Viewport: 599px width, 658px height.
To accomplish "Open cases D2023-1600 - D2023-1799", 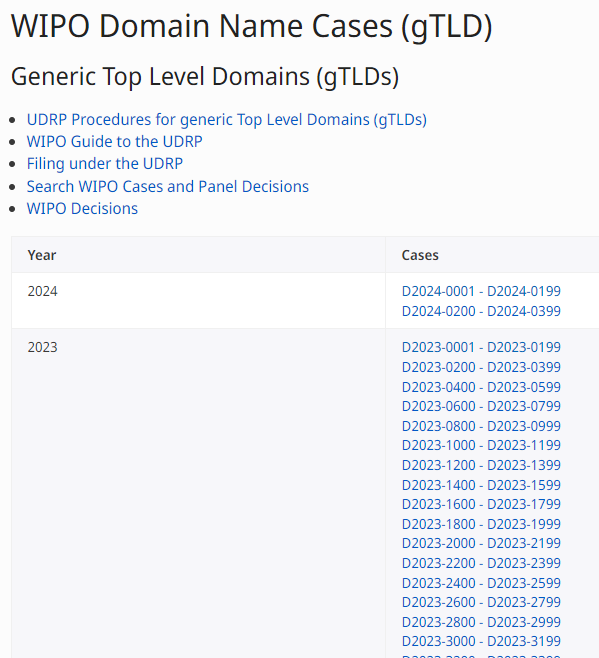I will click(481, 504).
